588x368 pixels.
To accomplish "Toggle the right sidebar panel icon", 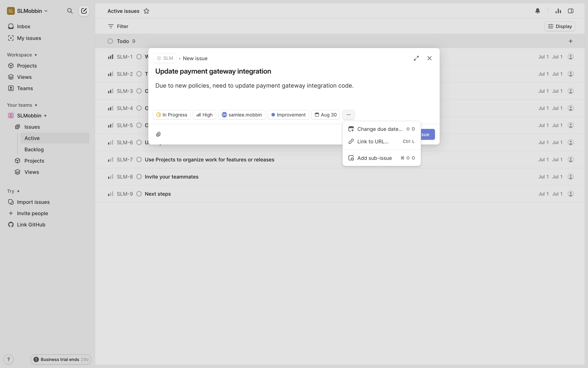I will (x=571, y=11).
